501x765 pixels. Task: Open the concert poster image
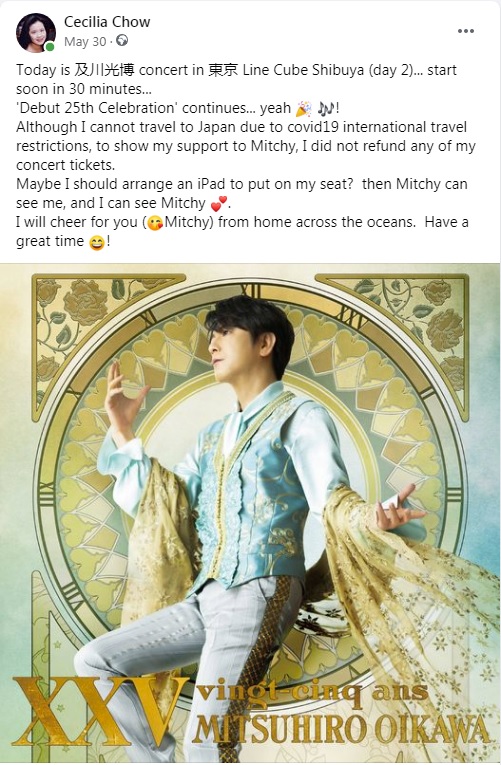250,513
